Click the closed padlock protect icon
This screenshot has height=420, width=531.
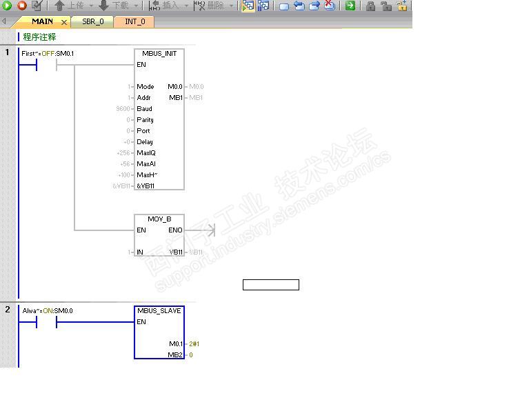pyautogui.click(x=371, y=6)
